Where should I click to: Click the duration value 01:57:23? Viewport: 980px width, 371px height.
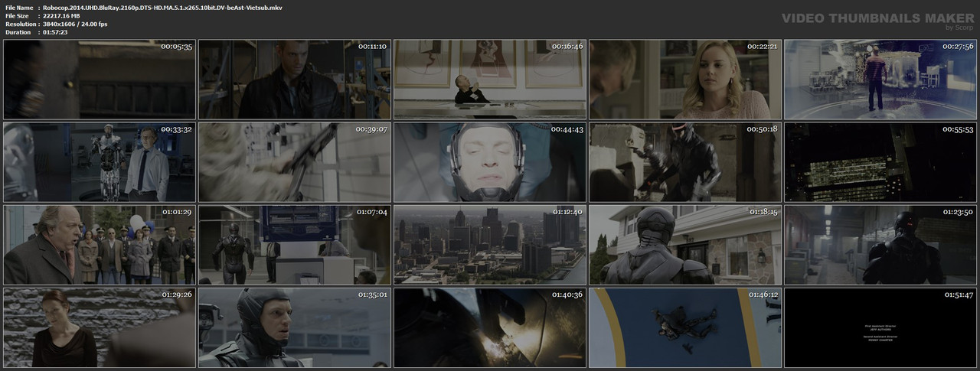click(x=55, y=32)
